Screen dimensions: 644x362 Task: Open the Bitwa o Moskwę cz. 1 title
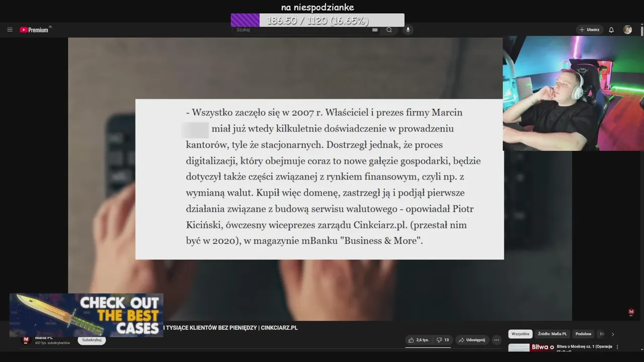[584, 347]
